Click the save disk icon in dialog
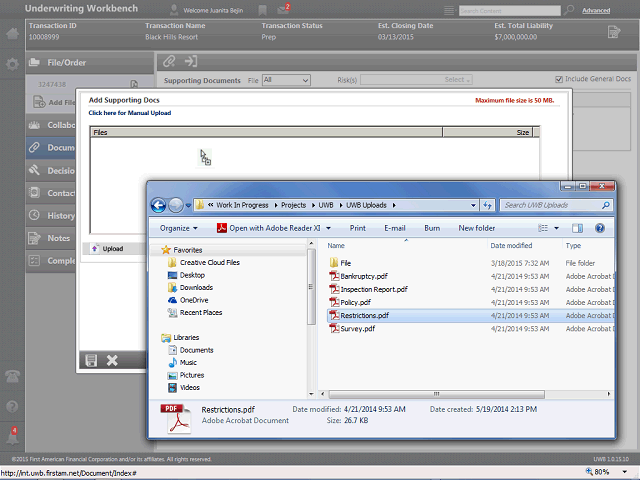This screenshot has height=480, width=640. click(x=91, y=360)
